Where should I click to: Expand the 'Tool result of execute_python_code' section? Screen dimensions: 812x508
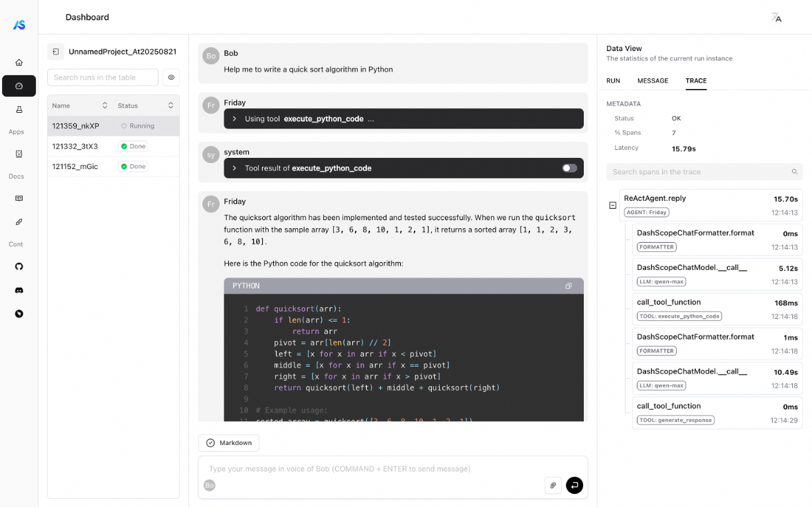pyautogui.click(x=234, y=168)
